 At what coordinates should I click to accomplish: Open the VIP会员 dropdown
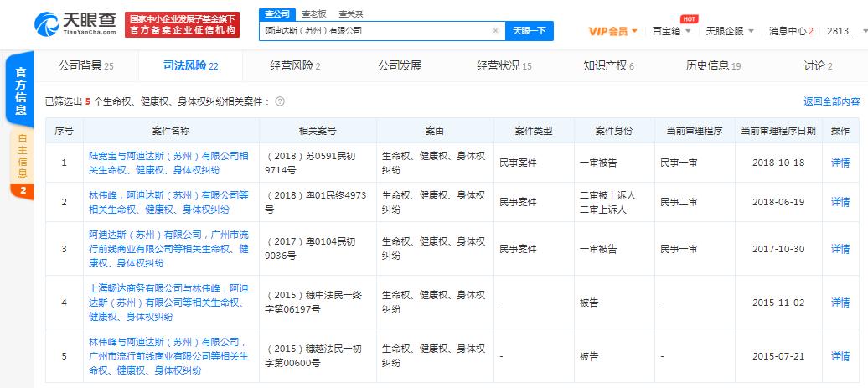(x=612, y=31)
